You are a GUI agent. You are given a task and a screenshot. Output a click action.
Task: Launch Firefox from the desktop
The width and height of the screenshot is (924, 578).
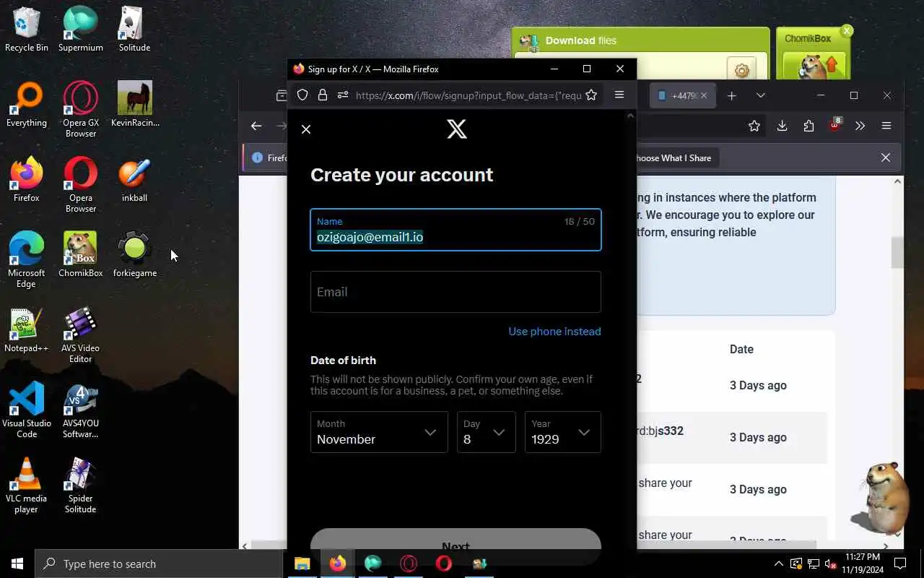(x=27, y=179)
